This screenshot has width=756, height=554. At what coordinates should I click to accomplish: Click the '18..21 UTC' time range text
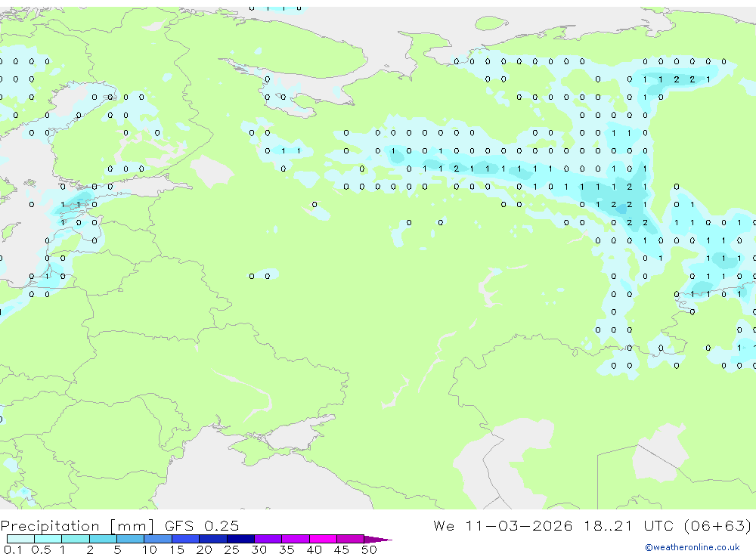(x=629, y=525)
